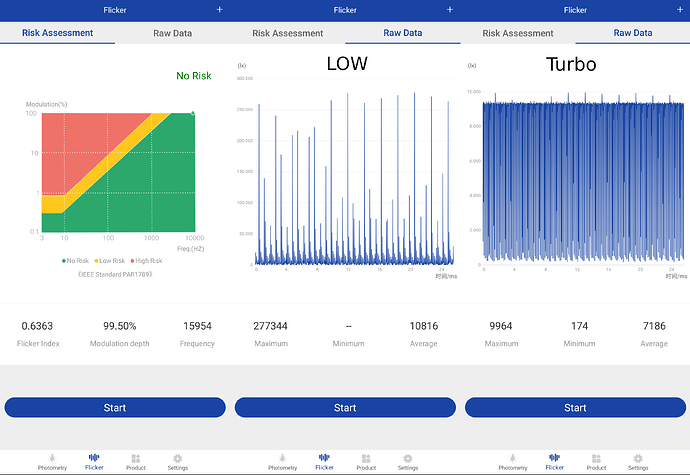Open Photometry in the right panel's bottom navigation
Viewport: 690px width, 475px height.
coord(513,461)
